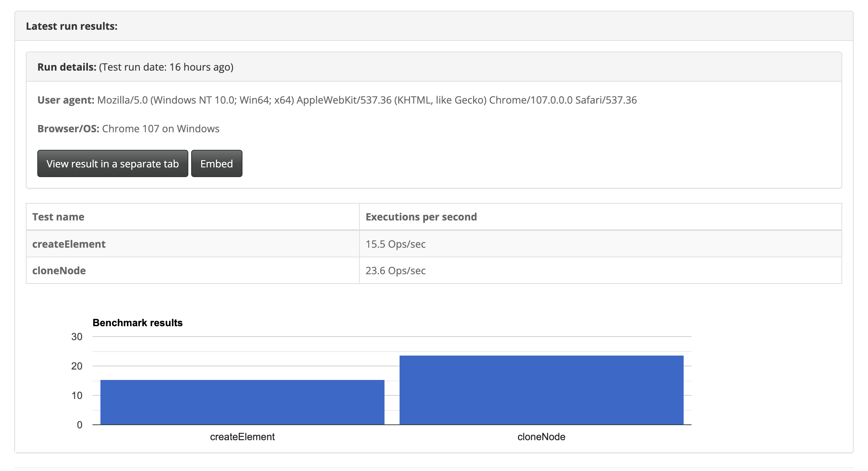Image resolution: width=868 pixels, height=471 pixels.
Task: Click the Chrome 107 on Windows text
Action: pos(161,129)
